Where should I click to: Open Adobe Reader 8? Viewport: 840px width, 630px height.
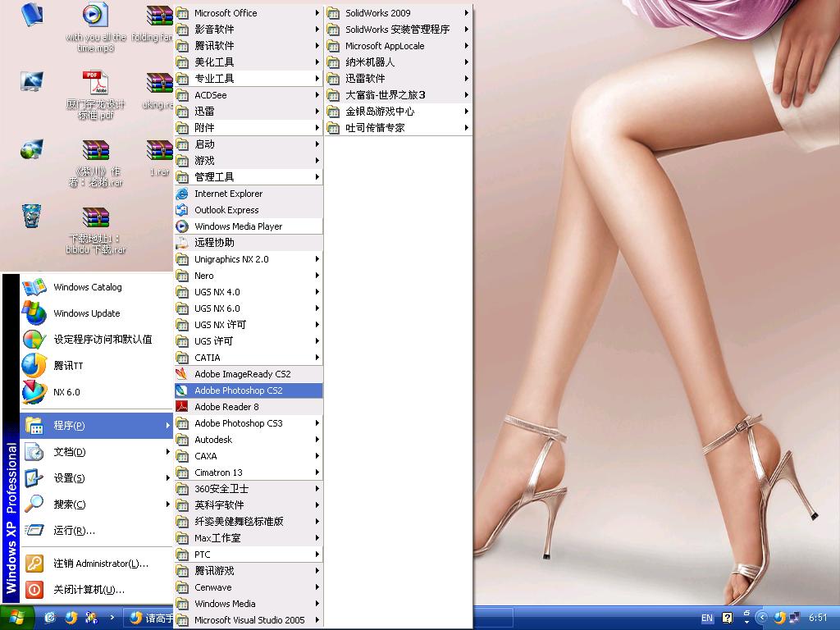point(249,407)
